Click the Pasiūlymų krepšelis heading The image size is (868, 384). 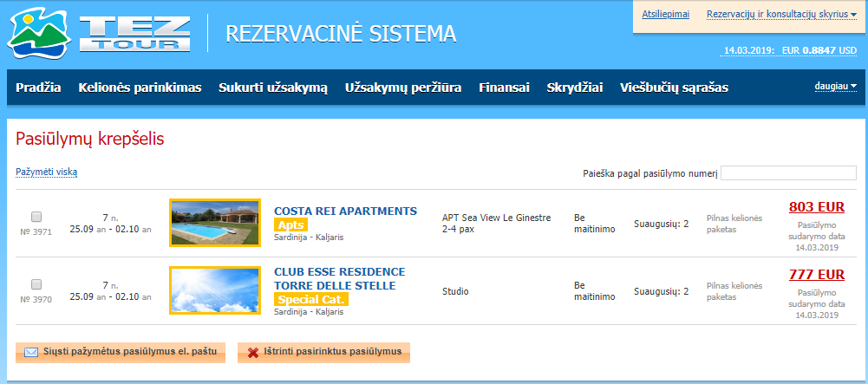tap(89, 140)
